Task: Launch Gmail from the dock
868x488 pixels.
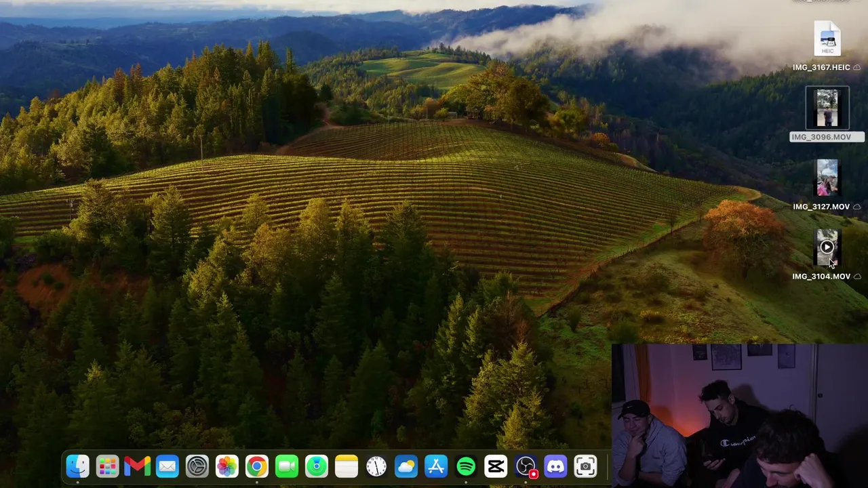Action: pyautogui.click(x=137, y=466)
